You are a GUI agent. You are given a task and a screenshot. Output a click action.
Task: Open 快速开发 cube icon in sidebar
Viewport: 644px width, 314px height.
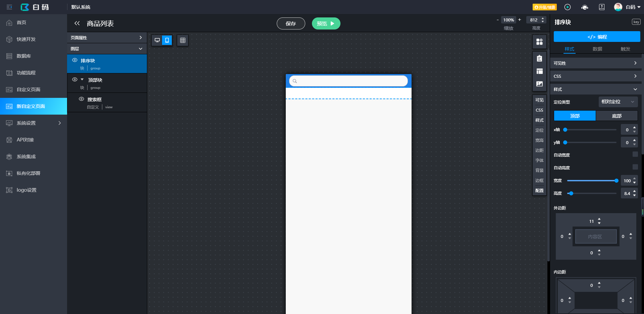tap(9, 39)
